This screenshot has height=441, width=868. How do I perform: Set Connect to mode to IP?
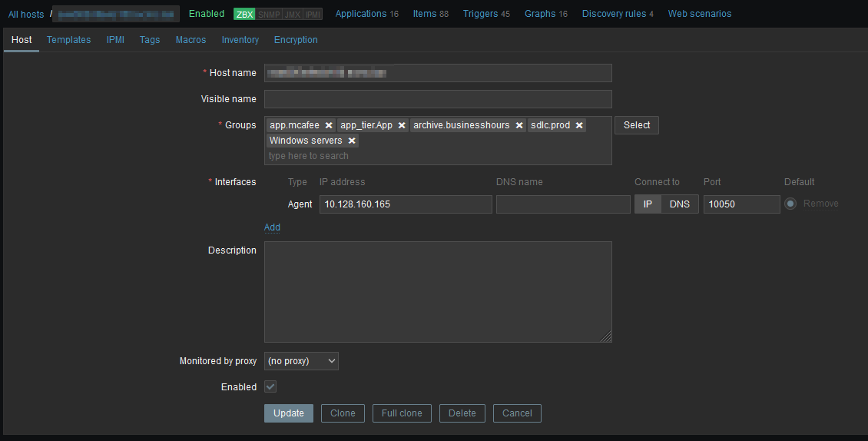pyautogui.click(x=648, y=204)
